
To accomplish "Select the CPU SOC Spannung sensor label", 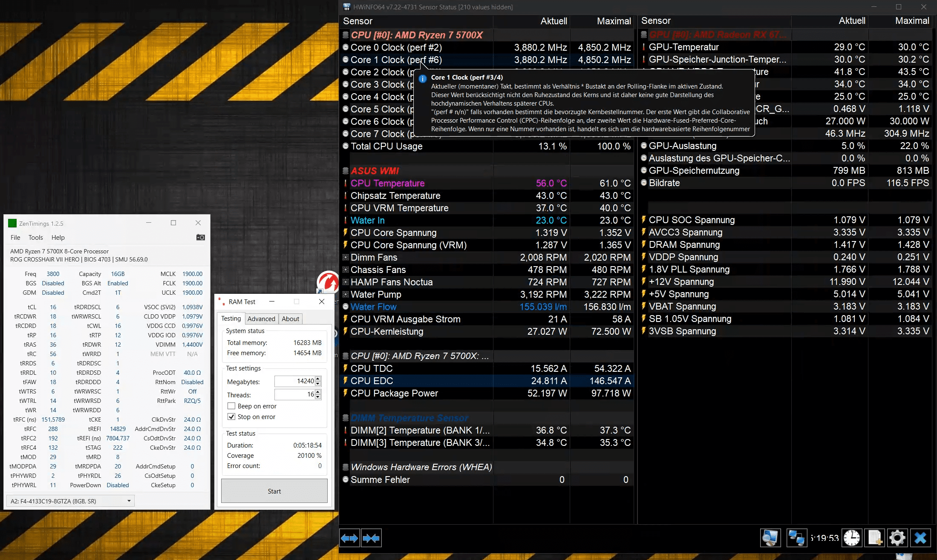I will (692, 220).
